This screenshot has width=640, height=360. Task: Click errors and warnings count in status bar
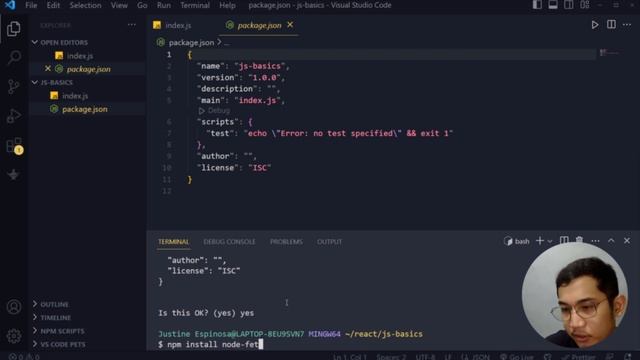coord(24,357)
